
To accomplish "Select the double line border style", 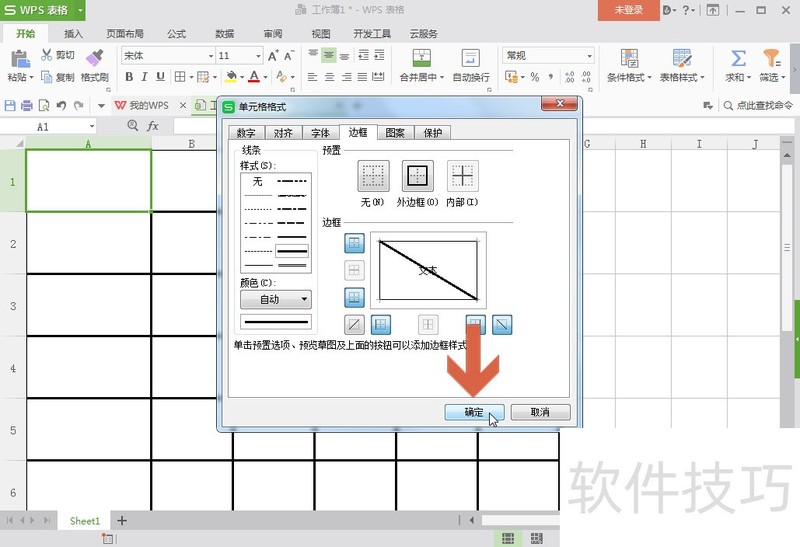I will (x=292, y=265).
